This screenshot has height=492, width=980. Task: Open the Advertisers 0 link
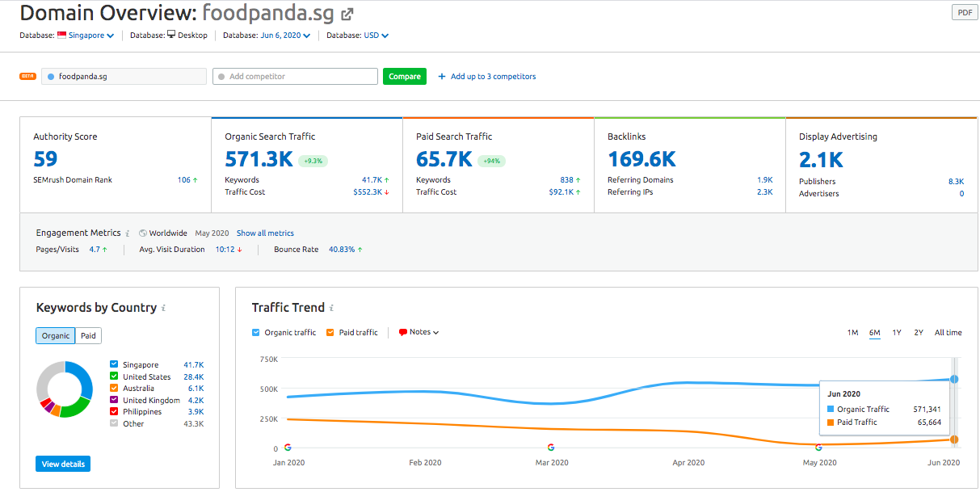pyautogui.click(x=961, y=194)
